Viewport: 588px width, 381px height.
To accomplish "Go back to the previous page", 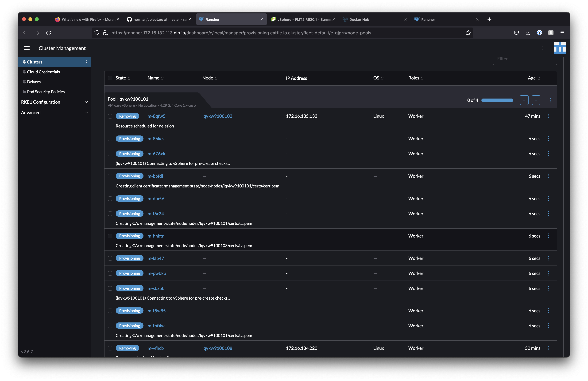I will click(25, 33).
